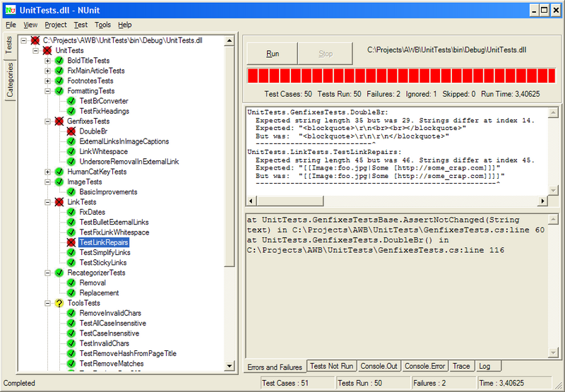Click the green check icon beside FixMainArticleTests
This screenshot has width=565, height=392.
[59, 71]
